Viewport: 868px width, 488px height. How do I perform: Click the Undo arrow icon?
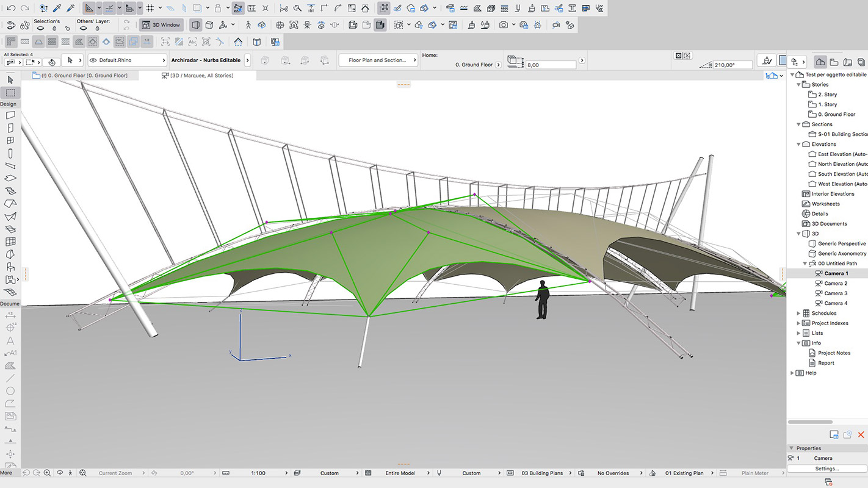[x=10, y=9]
